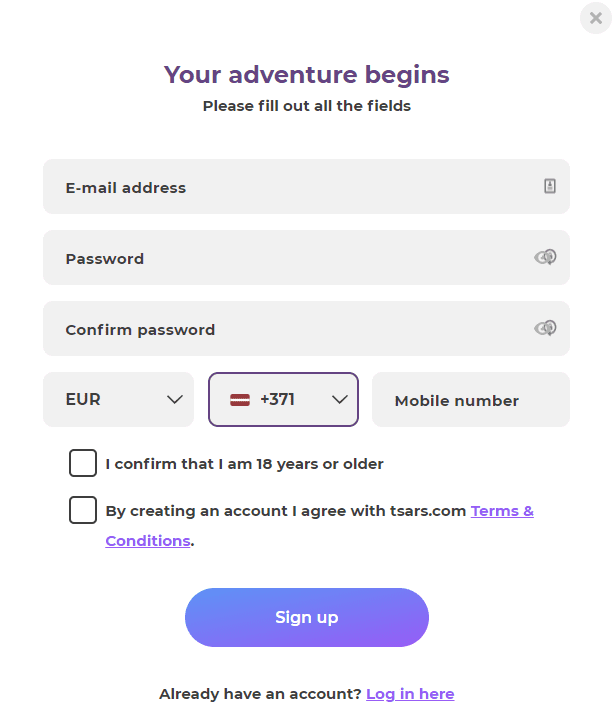The height and width of the screenshot is (721, 613).
Task: Click into the Password field
Action: 306,258
